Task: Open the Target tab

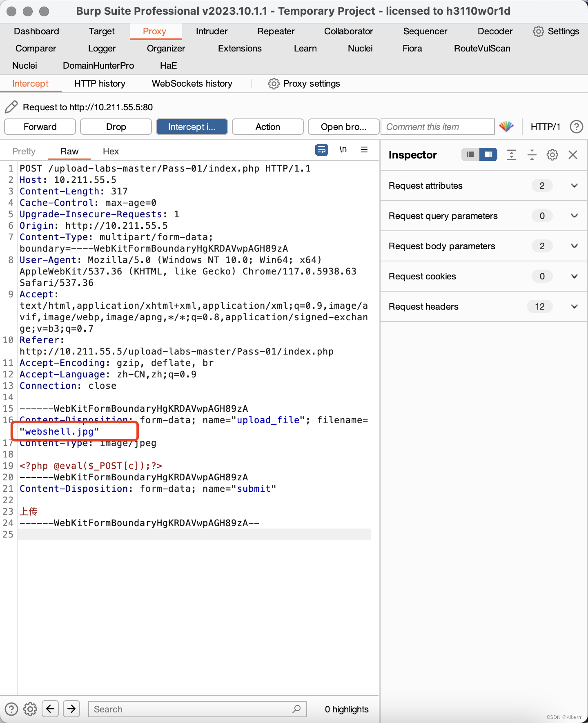Action: pyautogui.click(x=102, y=31)
